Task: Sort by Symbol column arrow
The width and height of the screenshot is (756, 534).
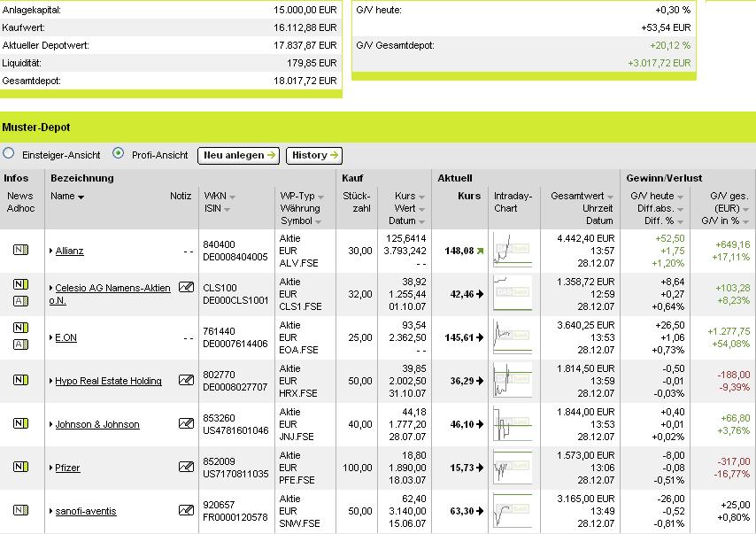Action: point(318,222)
